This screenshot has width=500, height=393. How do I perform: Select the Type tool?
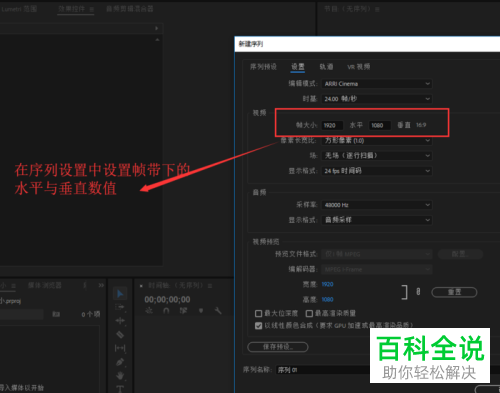[x=120, y=389]
